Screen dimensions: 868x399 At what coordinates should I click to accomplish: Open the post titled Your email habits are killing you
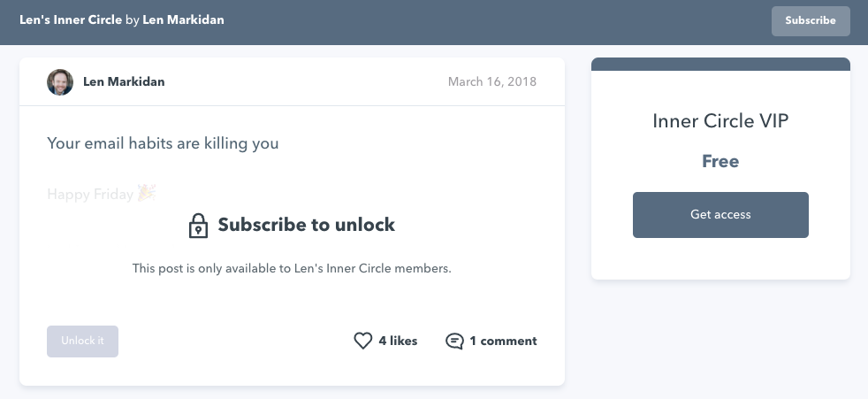click(x=163, y=143)
